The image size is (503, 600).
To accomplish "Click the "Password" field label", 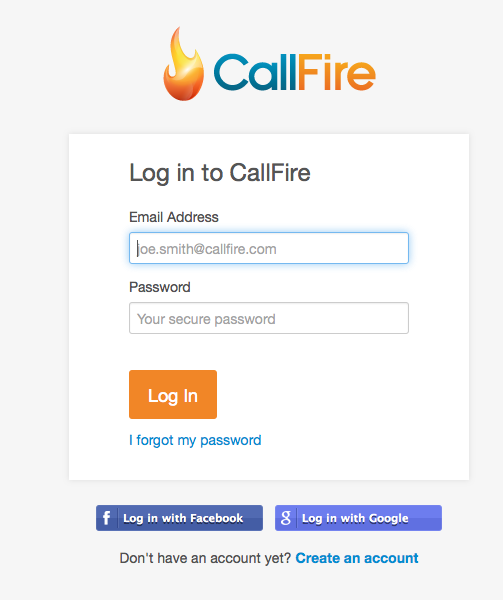I will [x=160, y=287].
